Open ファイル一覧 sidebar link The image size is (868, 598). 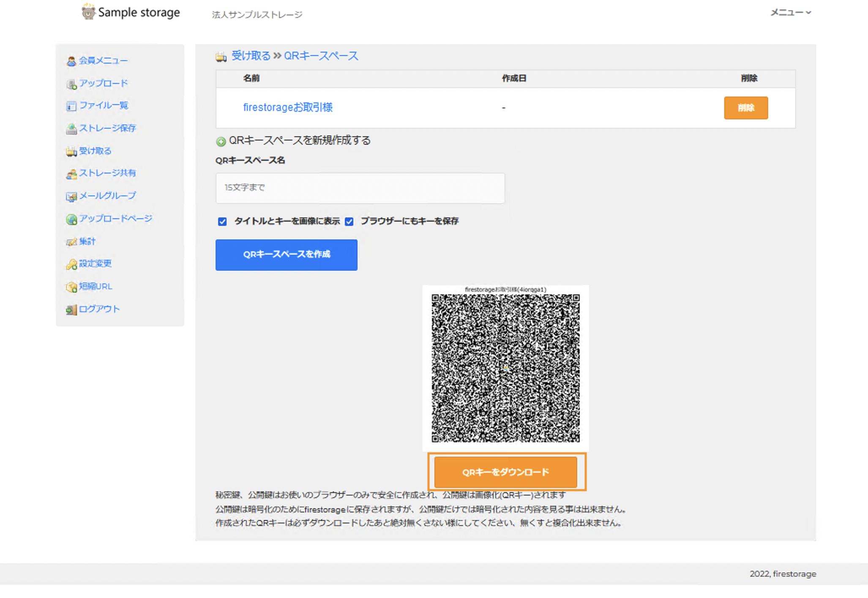[x=104, y=105]
